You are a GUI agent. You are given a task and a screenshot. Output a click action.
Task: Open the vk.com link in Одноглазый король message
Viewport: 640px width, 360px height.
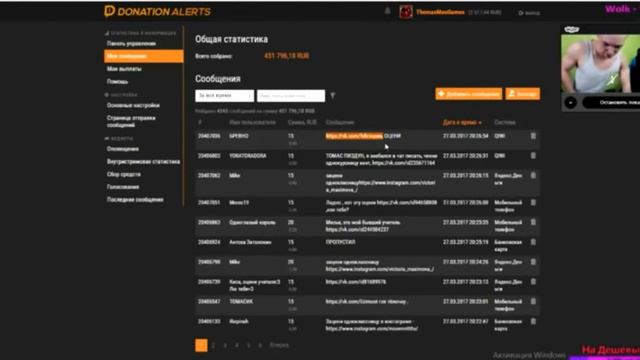tap(357, 230)
